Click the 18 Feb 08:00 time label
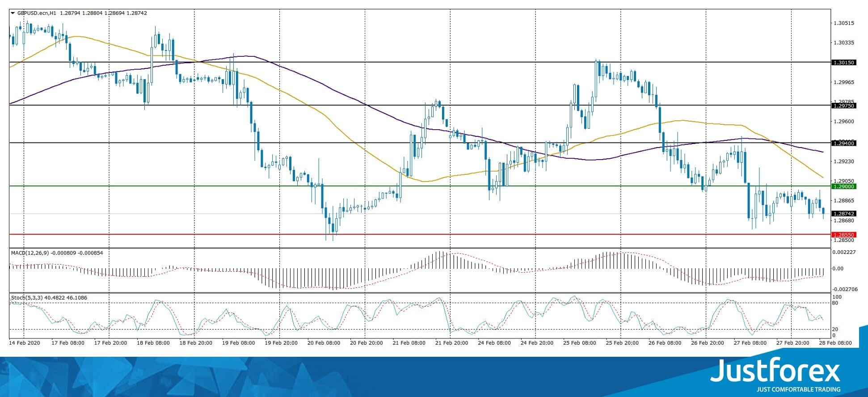The width and height of the screenshot is (868, 397). tap(153, 343)
